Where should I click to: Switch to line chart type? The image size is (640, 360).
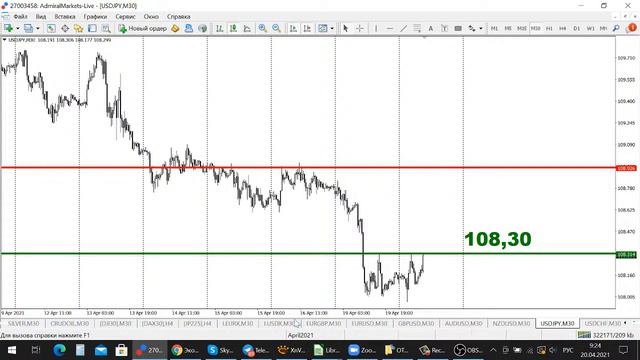(247, 28)
